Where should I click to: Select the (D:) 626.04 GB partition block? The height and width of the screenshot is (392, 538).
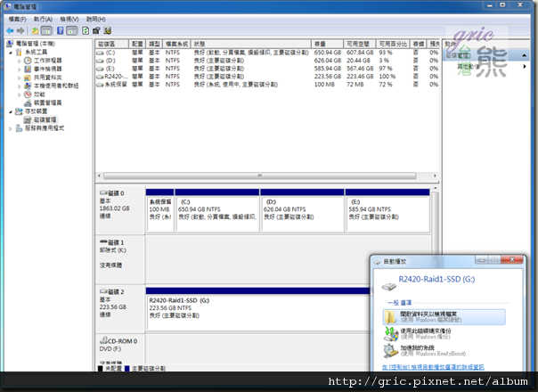(302, 211)
